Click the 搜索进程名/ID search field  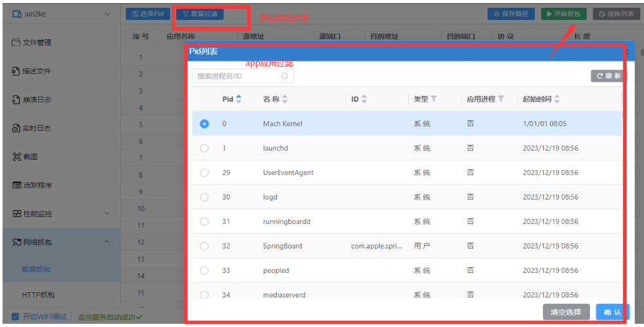tap(243, 76)
